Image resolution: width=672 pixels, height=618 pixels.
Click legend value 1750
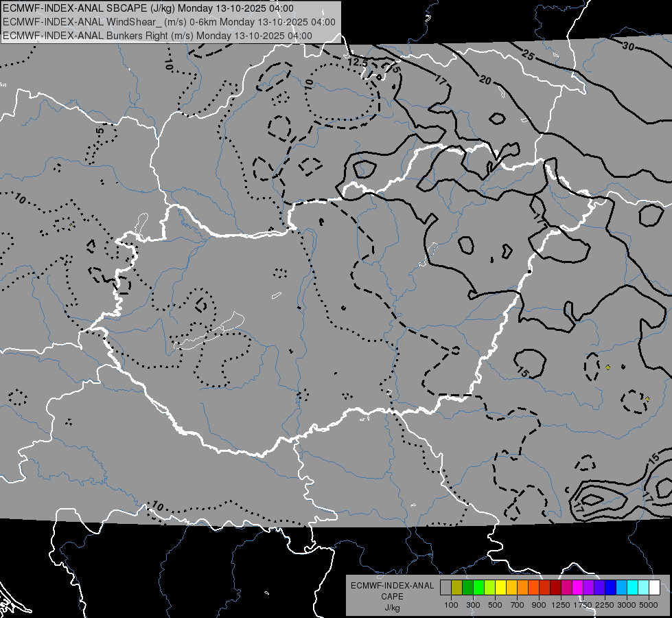coord(583,605)
